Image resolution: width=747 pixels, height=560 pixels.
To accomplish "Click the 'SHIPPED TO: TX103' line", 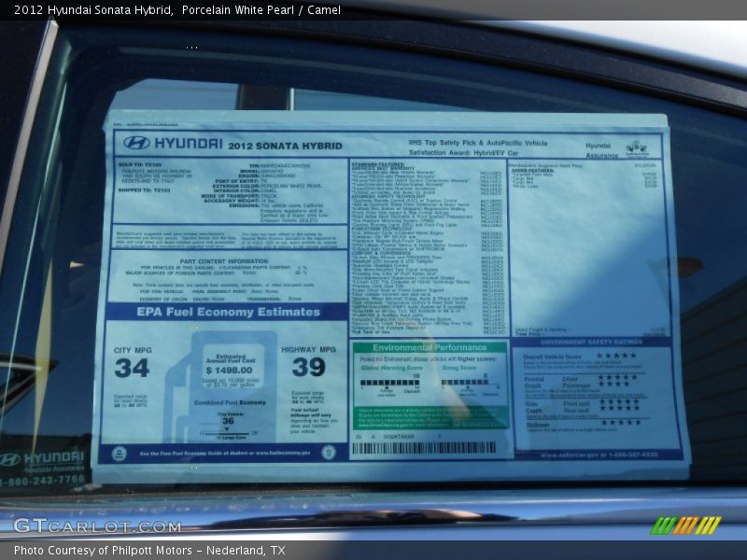I will 144,190.
